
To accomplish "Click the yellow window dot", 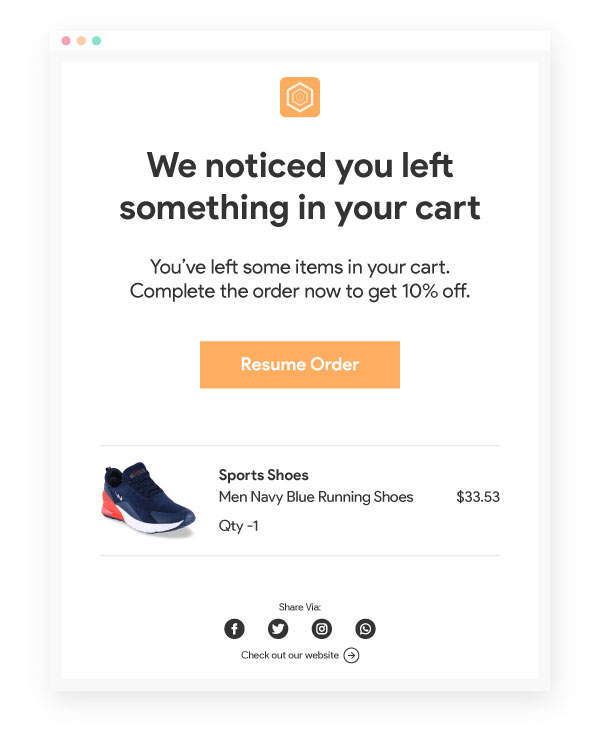I will (x=81, y=41).
